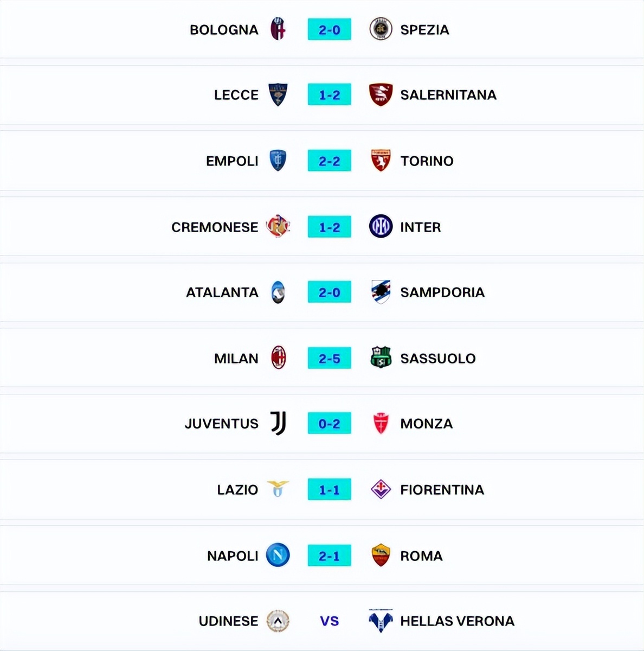Open the Napoli 2-1 Roma score

(x=329, y=556)
